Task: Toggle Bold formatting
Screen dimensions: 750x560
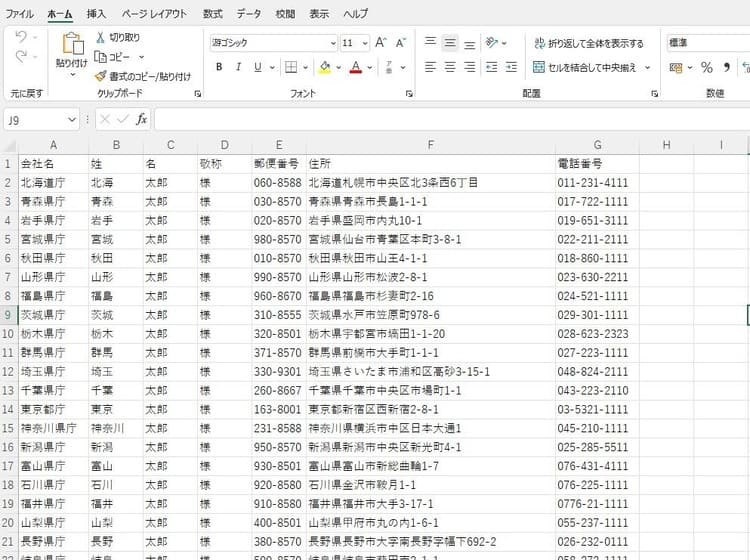Action: point(219,67)
